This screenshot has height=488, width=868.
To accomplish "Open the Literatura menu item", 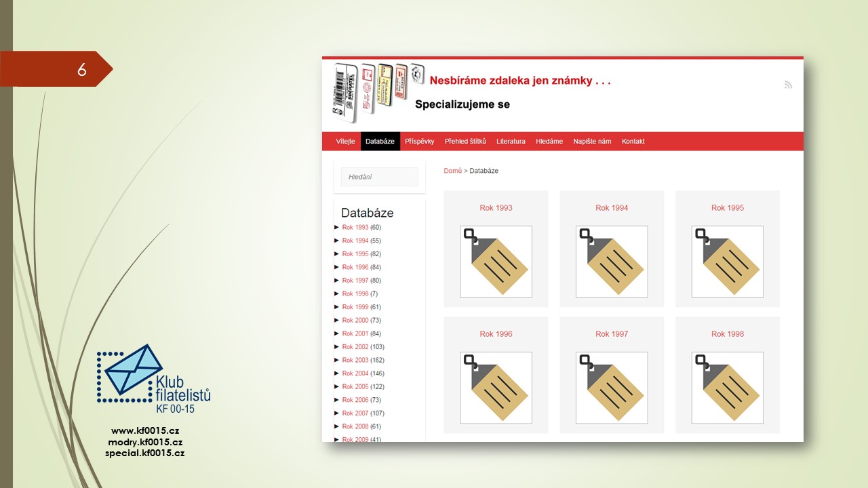I will click(511, 142).
